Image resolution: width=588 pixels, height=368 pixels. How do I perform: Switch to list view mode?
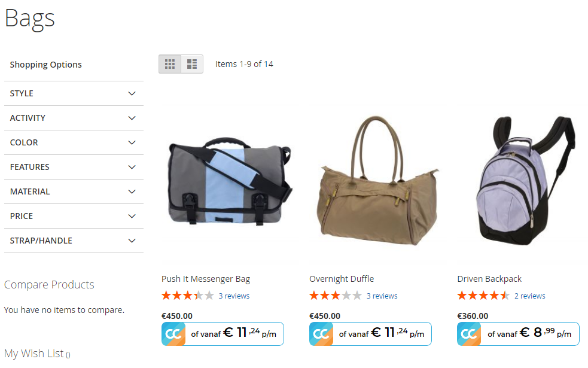point(192,64)
